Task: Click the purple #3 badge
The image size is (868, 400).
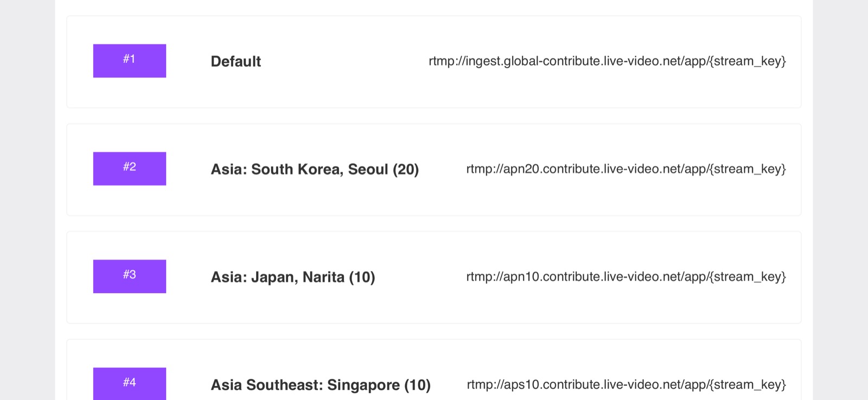Action: coord(129,276)
